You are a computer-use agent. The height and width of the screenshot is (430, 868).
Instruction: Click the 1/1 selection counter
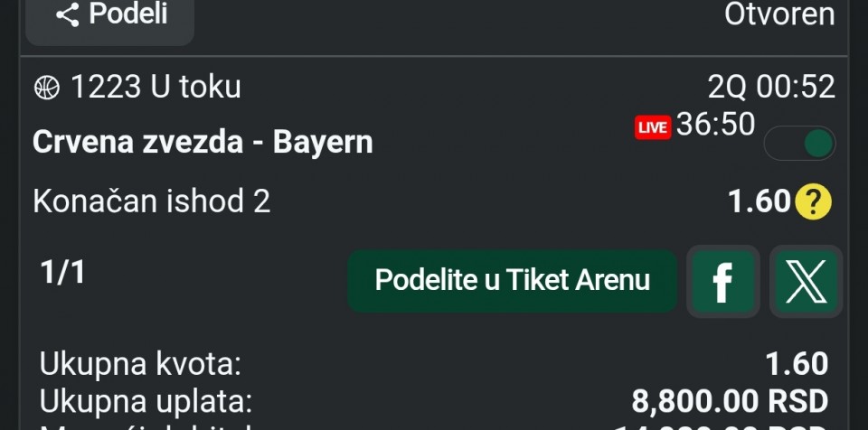click(x=62, y=272)
